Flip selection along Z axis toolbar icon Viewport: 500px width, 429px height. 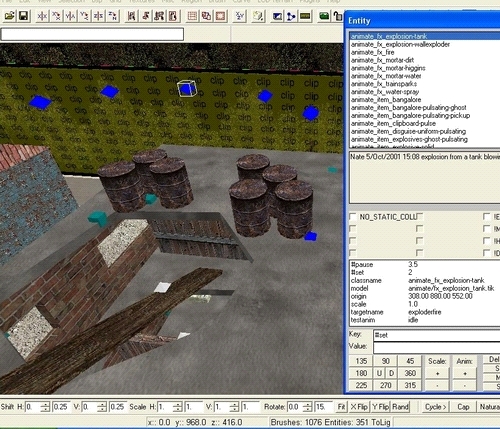(x=99, y=16)
